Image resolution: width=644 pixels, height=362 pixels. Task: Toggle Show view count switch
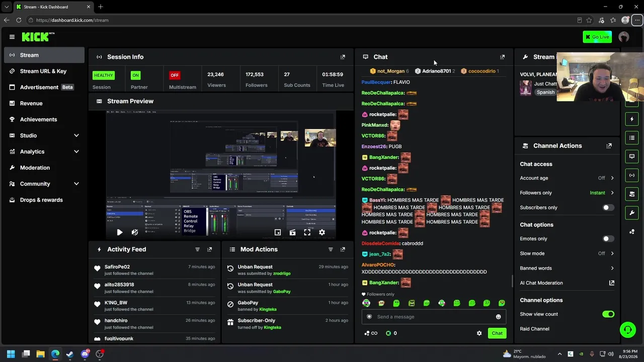(608, 314)
